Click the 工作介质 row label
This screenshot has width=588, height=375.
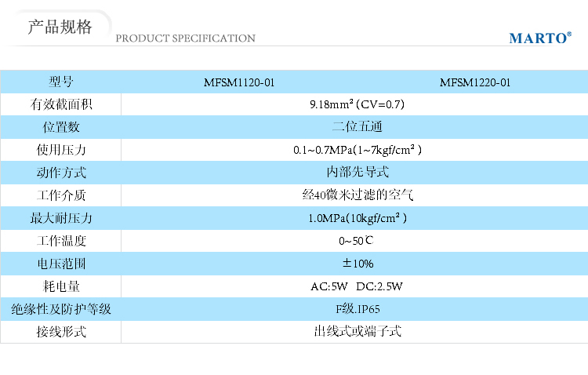coord(61,195)
